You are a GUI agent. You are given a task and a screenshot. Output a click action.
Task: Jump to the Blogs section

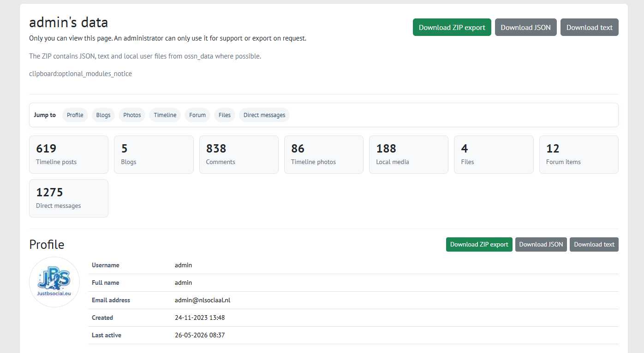coord(103,115)
